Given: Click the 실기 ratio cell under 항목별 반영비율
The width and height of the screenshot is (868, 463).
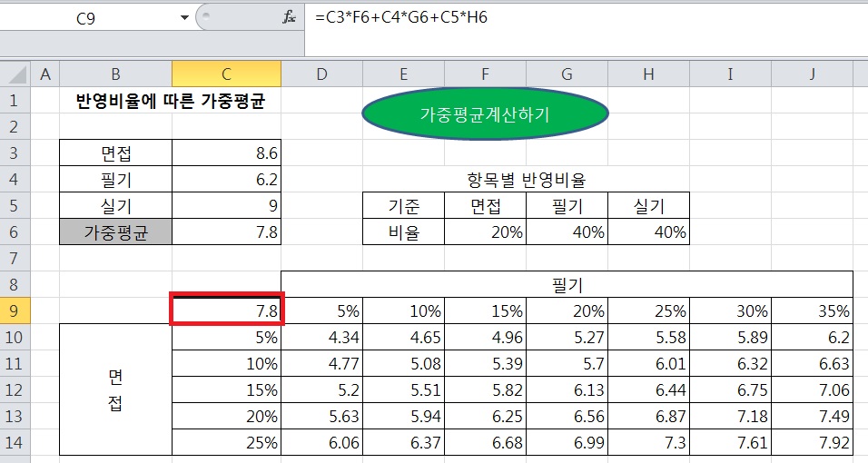Looking at the screenshot, I should coord(648,231).
